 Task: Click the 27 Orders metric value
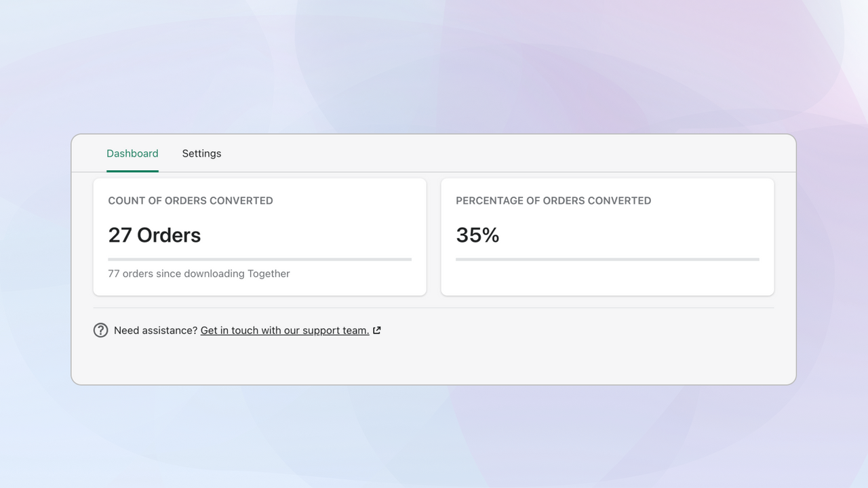pyautogui.click(x=155, y=235)
